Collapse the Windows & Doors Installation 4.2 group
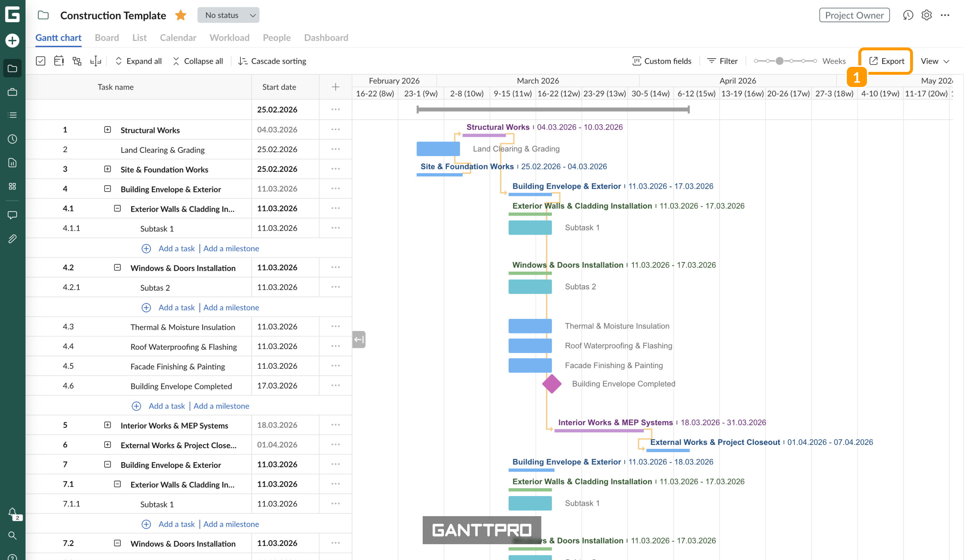Viewport: 964px width, 560px height. (118, 267)
